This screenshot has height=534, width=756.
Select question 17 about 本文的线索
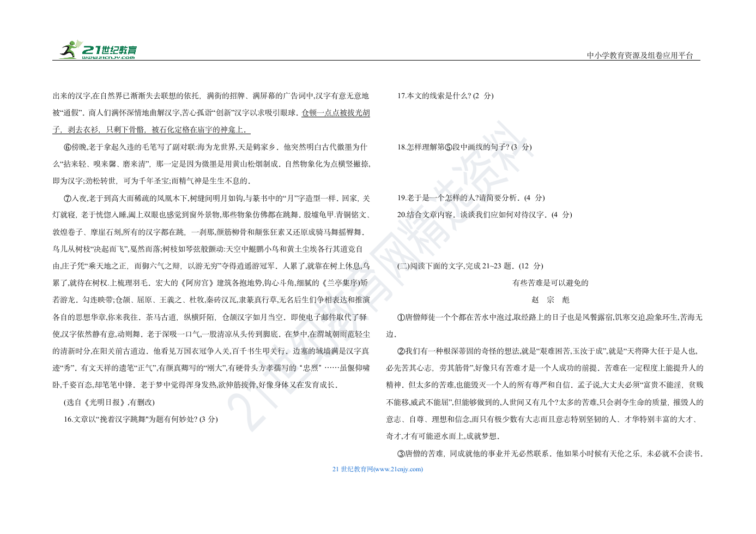click(x=445, y=96)
